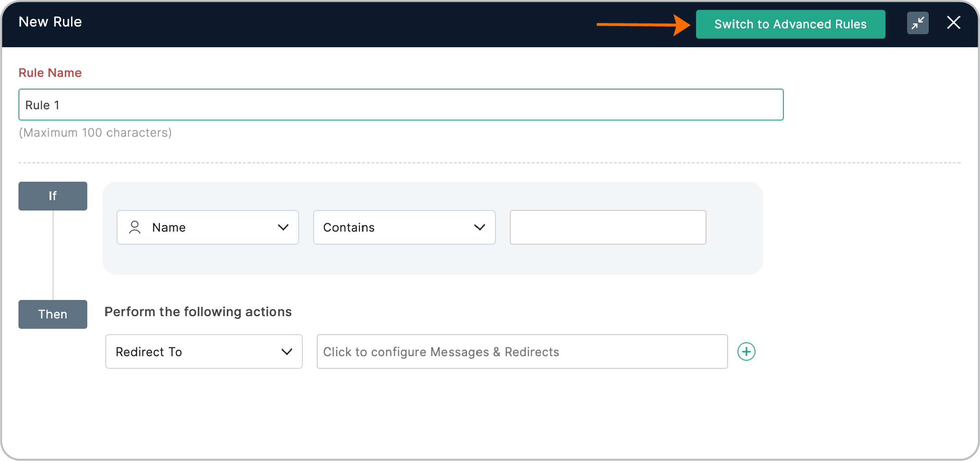The width and height of the screenshot is (980, 461).
Task: Click the chevron arrow on Contains
Action: [480, 228]
